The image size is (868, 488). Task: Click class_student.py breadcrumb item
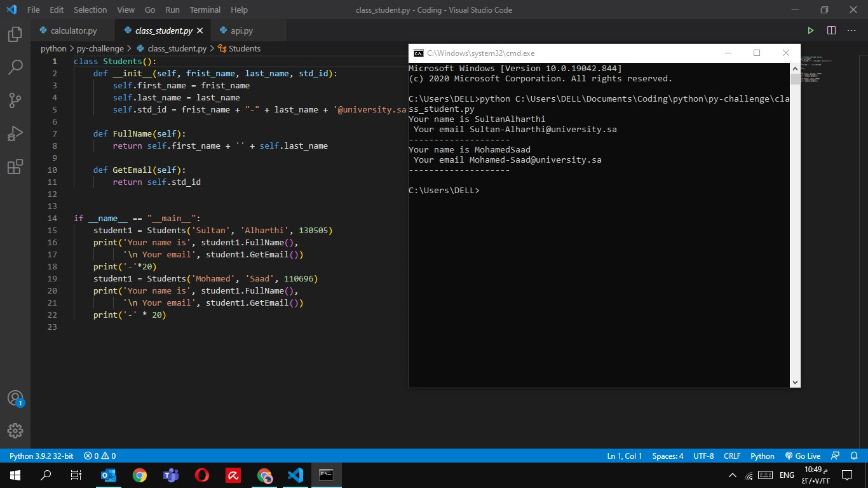172,48
